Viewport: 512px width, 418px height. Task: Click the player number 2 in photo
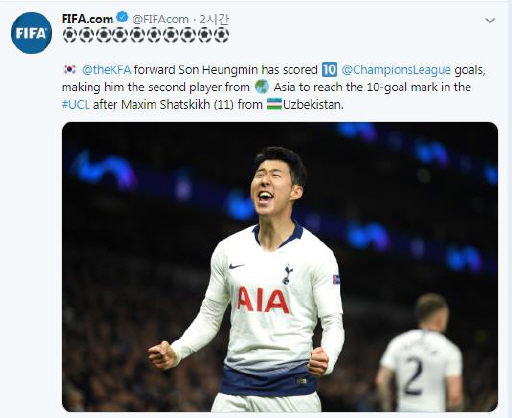point(412,375)
